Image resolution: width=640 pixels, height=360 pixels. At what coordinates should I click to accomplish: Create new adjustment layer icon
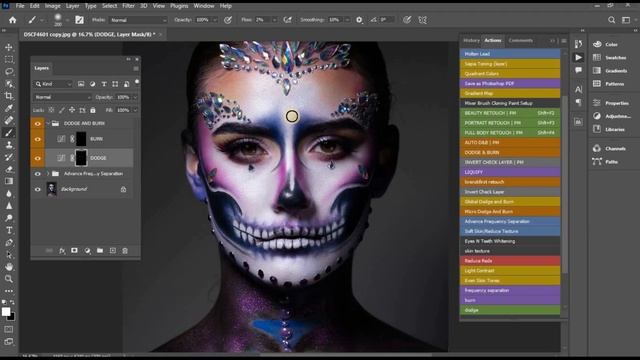pos(87,251)
